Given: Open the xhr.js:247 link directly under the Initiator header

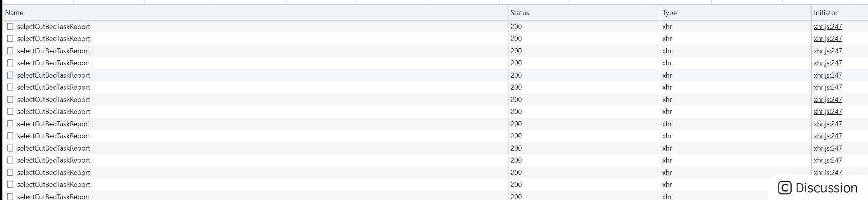Looking at the screenshot, I should coord(828,27).
